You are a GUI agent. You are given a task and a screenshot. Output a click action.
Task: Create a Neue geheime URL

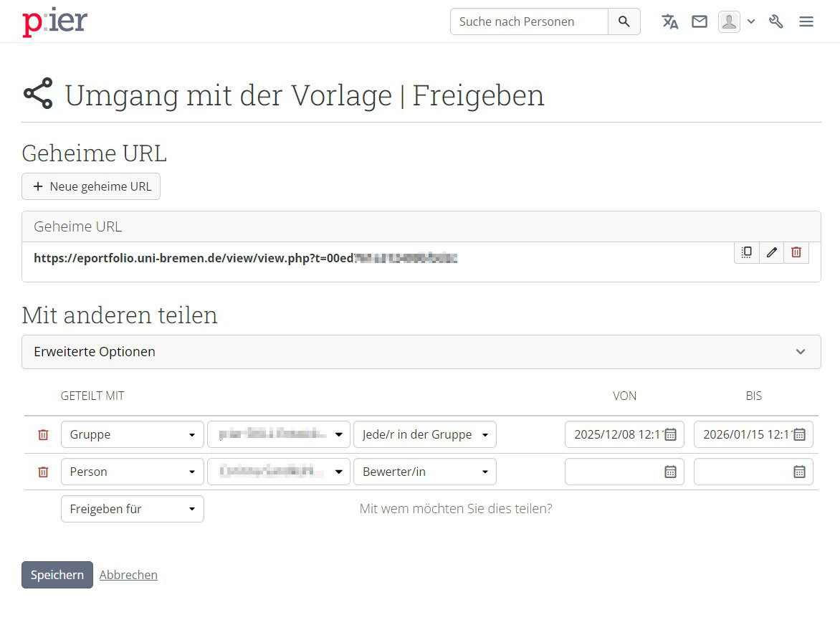click(x=91, y=186)
